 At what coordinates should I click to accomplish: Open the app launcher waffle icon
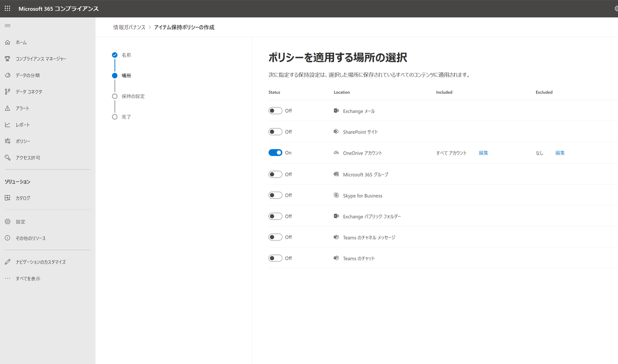7,9
